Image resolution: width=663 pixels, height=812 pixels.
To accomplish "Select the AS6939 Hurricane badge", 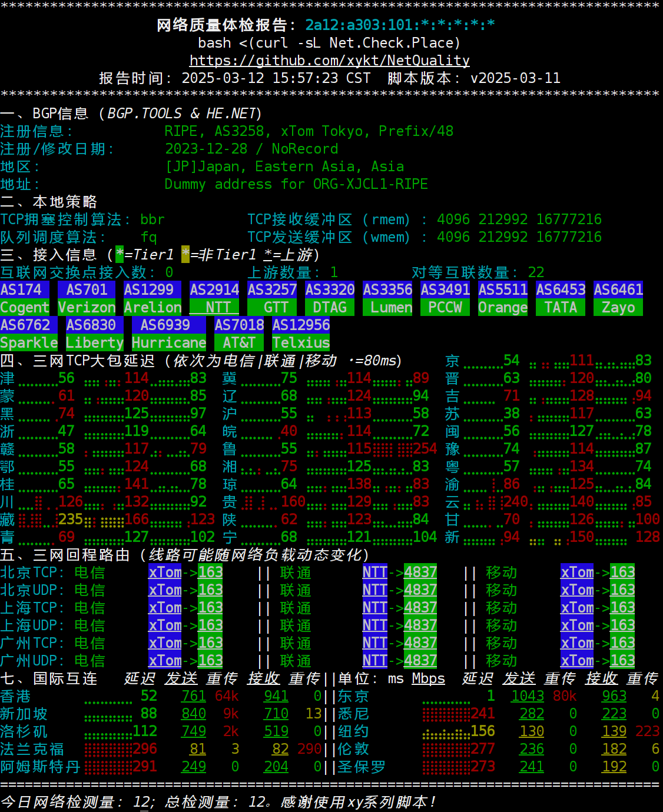I will (168, 334).
